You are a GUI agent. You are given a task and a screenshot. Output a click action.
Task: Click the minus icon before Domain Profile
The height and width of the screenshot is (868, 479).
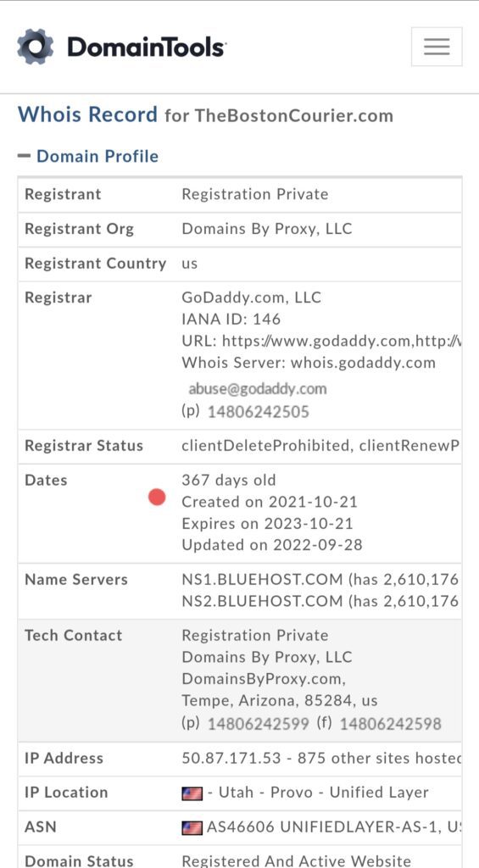(24, 157)
